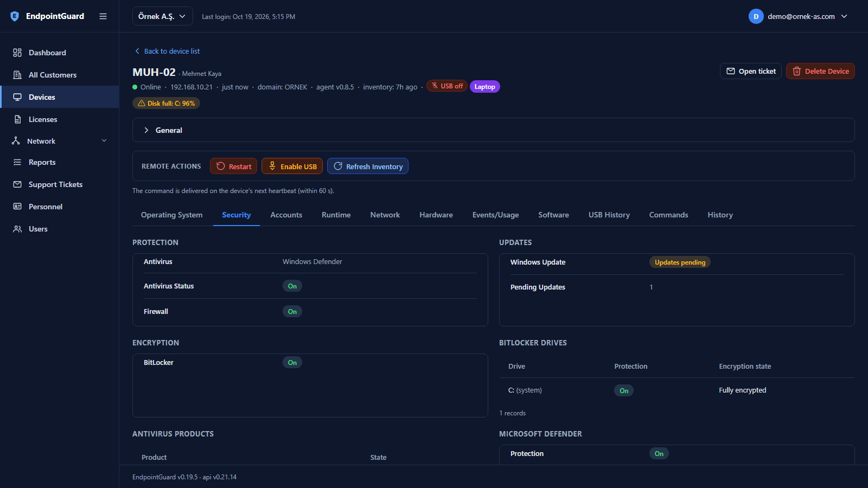The image size is (868, 488).
Task: Expand the General section
Action: click(x=493, y=130)
